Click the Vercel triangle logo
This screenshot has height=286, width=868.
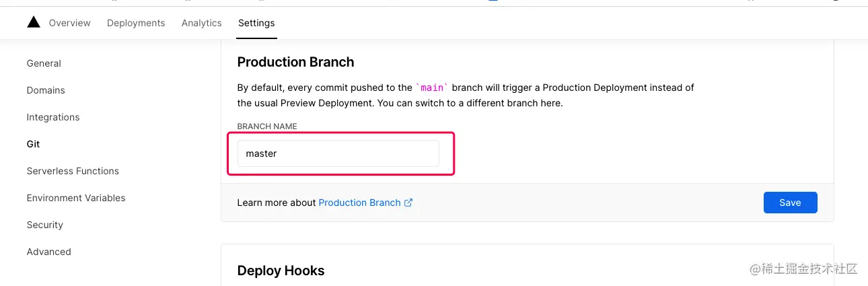click(34, 22)
